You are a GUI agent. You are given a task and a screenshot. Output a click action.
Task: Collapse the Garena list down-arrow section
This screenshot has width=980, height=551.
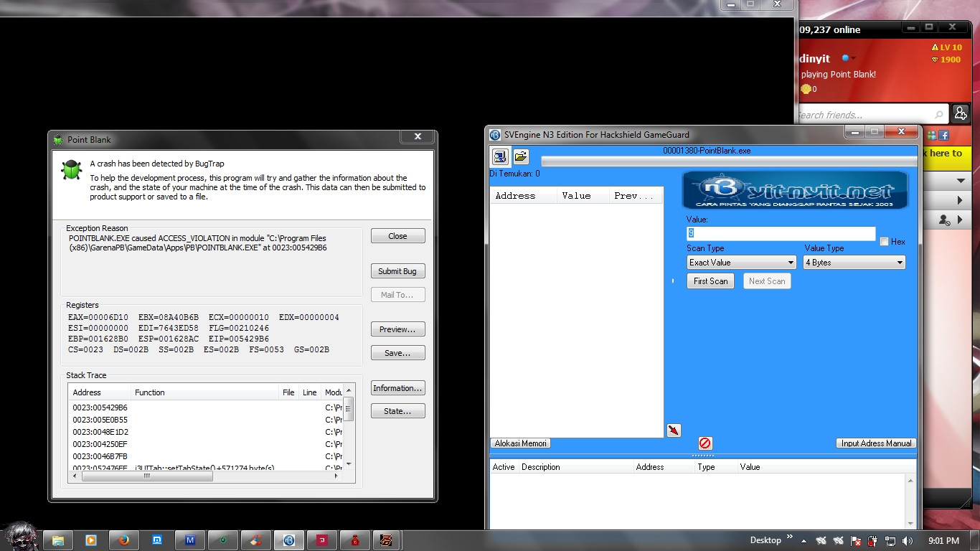point(960,180)
